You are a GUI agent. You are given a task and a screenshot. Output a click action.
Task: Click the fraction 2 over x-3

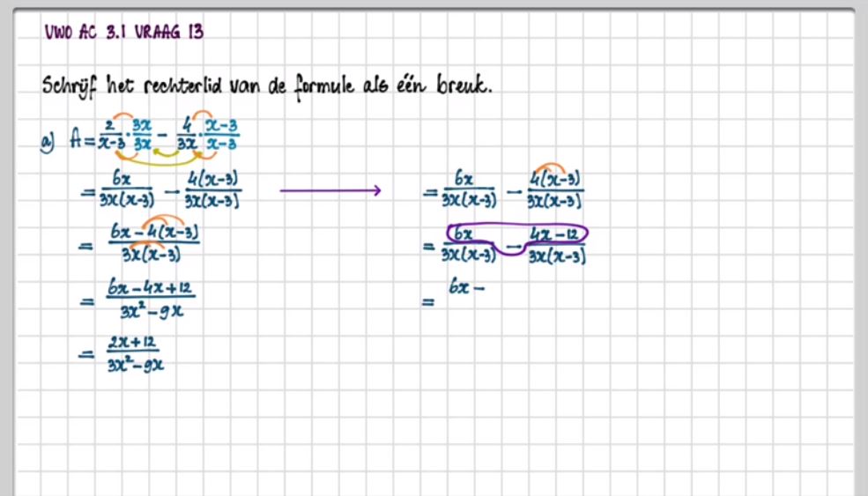(110, 136)
